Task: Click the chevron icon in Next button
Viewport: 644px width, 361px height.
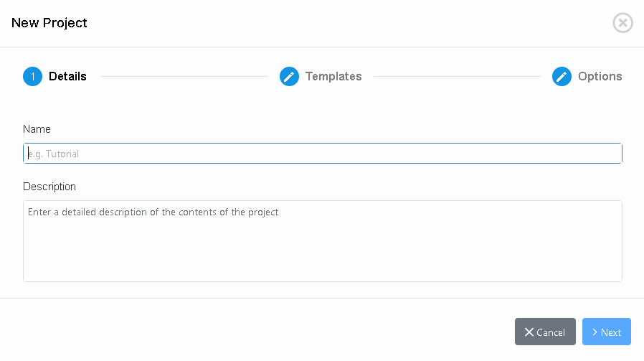Action: point(595,332)
